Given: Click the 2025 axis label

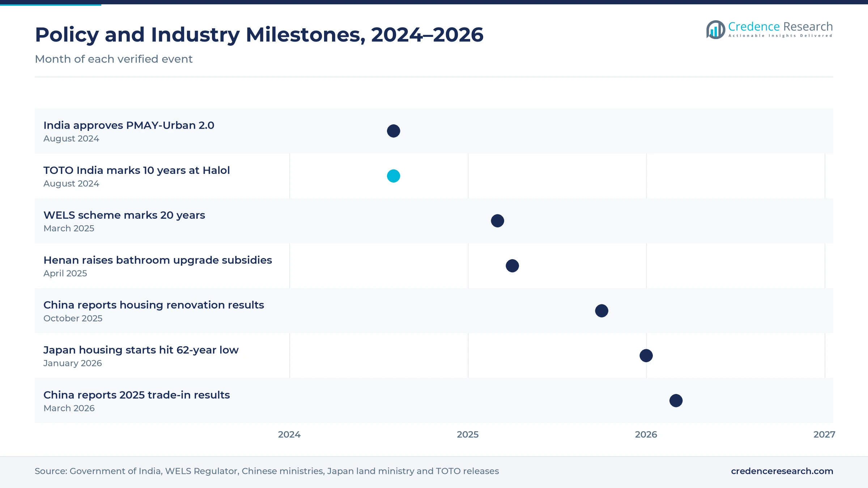Looking at the screenshot, I should tap(468, 435).
